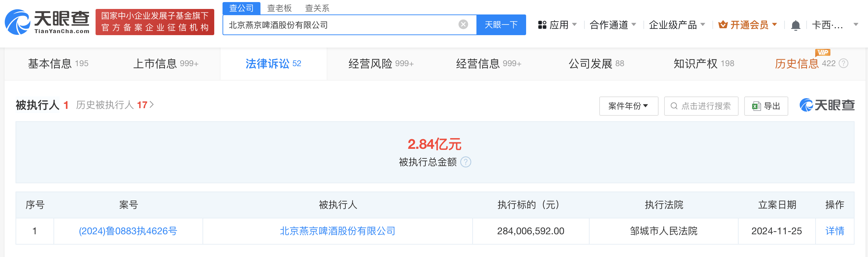Switch to 上市信息 tab

pyautogui.click(x=166, y=64)
